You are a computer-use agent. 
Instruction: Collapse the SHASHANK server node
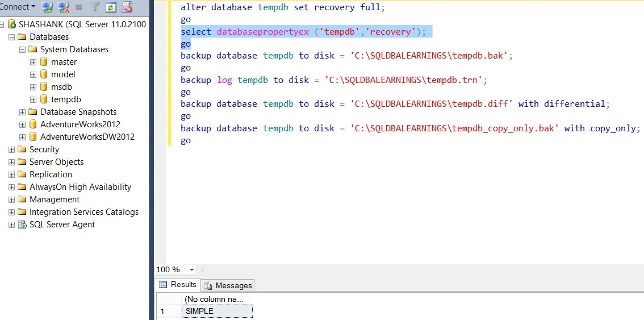[2, 24]
